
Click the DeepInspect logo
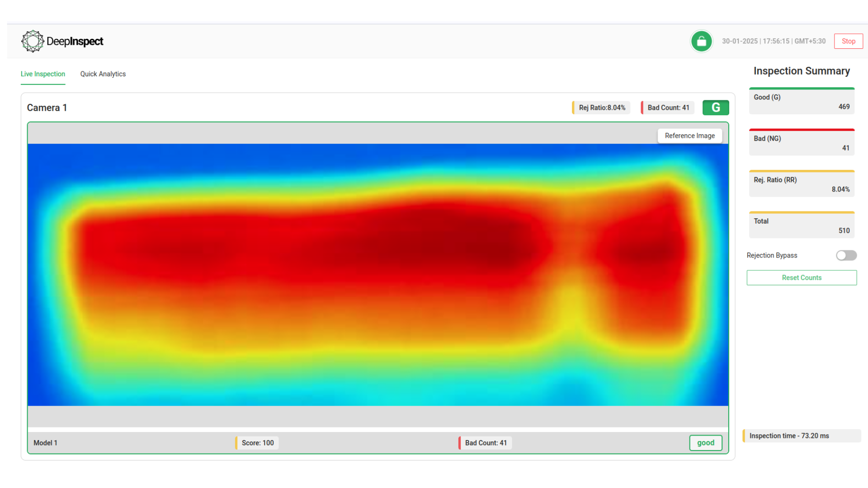tap(62, 41)
